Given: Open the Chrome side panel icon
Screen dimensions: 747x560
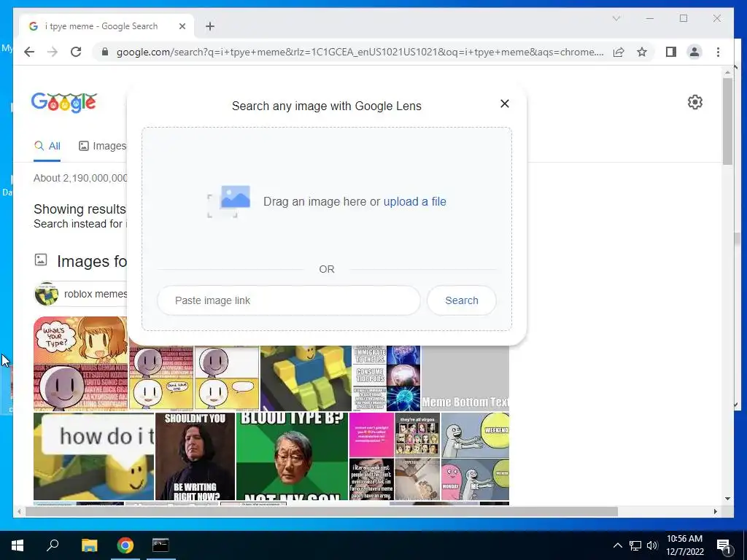Looking at the screenshot, I should [x=671, y=52].
